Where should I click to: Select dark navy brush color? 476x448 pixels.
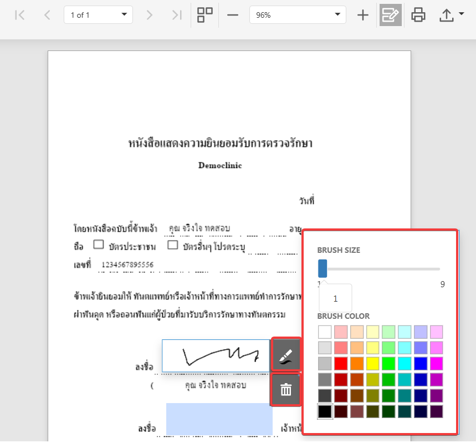pyautogui.click(x=421, y=411)
